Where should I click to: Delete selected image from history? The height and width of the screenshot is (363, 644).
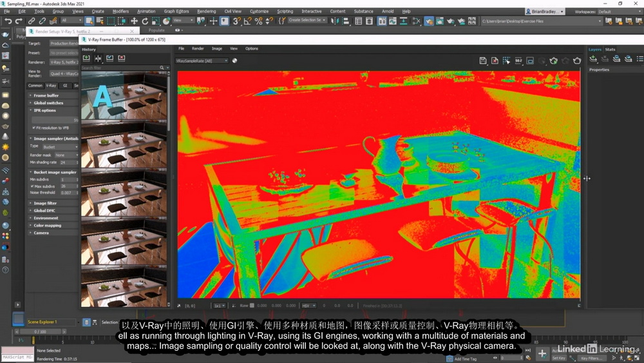[x=122, y=59]
